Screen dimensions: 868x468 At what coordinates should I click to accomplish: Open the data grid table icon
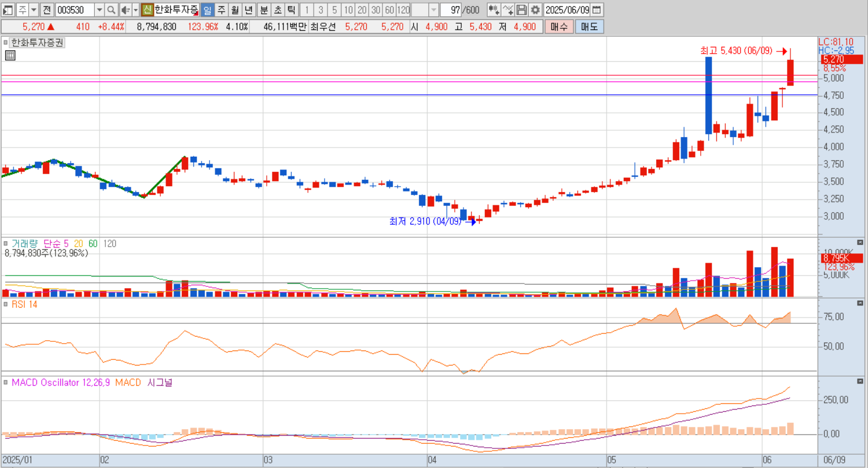[x=9, y=56]
